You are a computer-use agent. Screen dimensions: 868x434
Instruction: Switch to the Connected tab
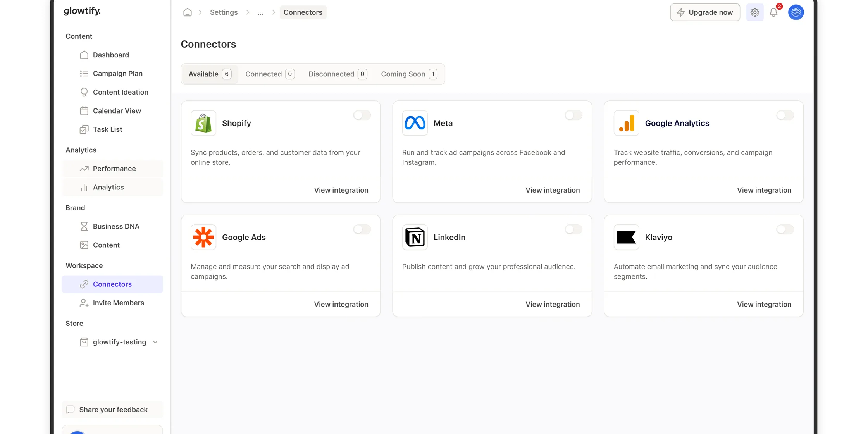[270, 74]
